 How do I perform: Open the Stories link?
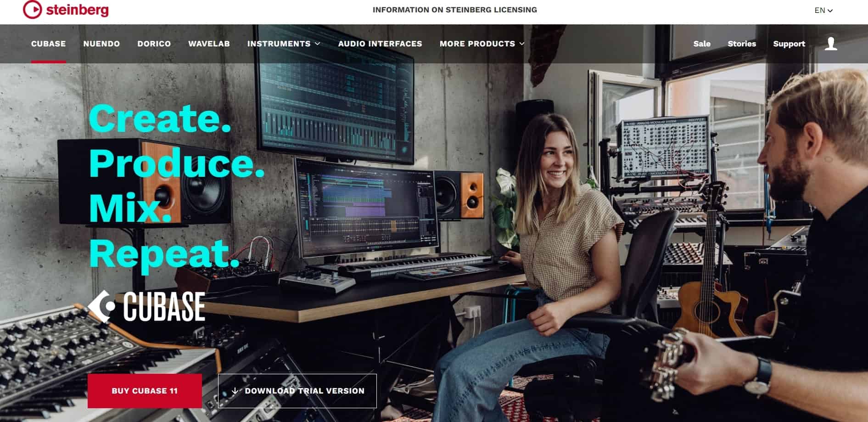[742, 44]
